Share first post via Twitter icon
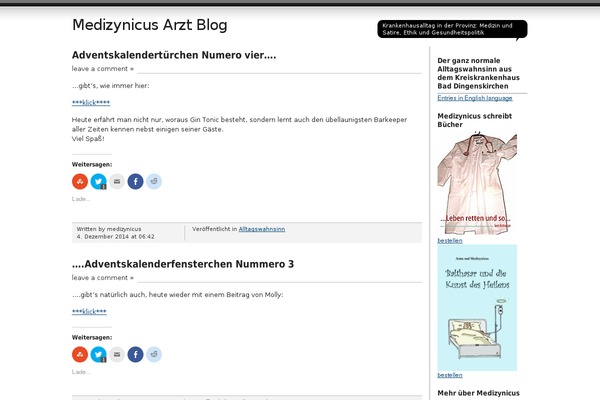The height and width of the screenshot is (400, 600). [98, 181]
